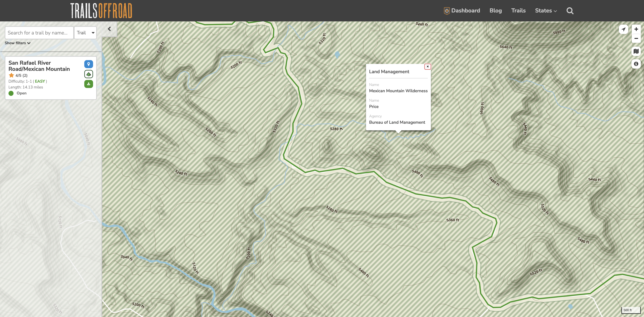The image size is (644, 317).
Task: Click the Land Management popup heading
Action: [x=389, y=72]
